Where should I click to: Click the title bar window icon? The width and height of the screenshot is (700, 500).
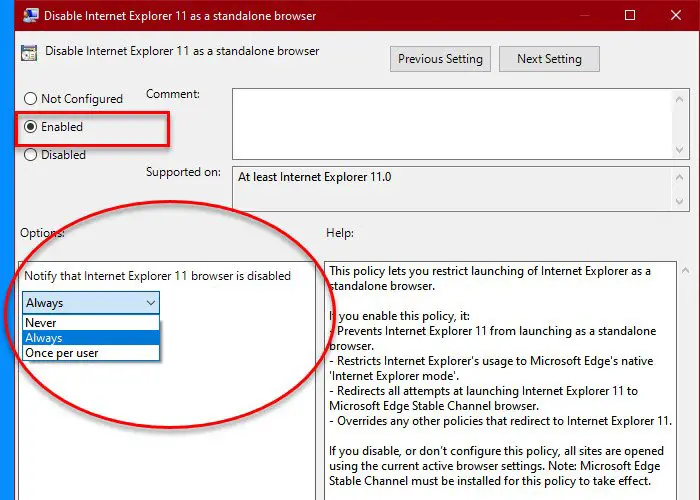coord(30,16)
